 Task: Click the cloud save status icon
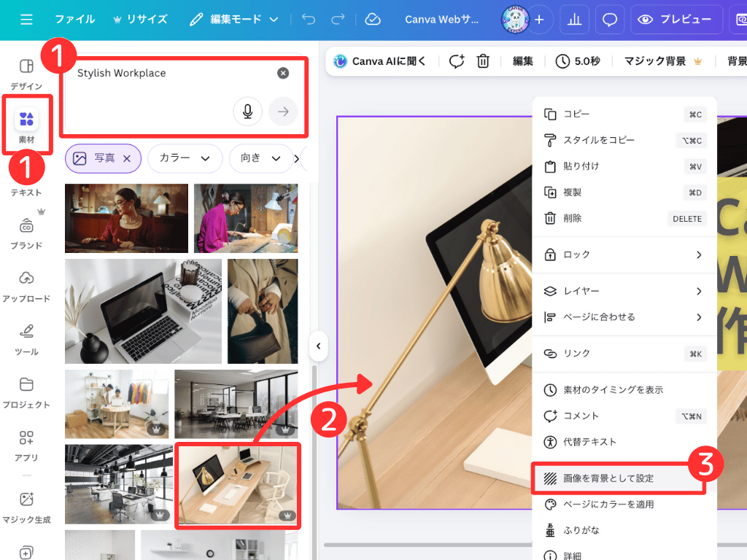[x=373, y=20]
